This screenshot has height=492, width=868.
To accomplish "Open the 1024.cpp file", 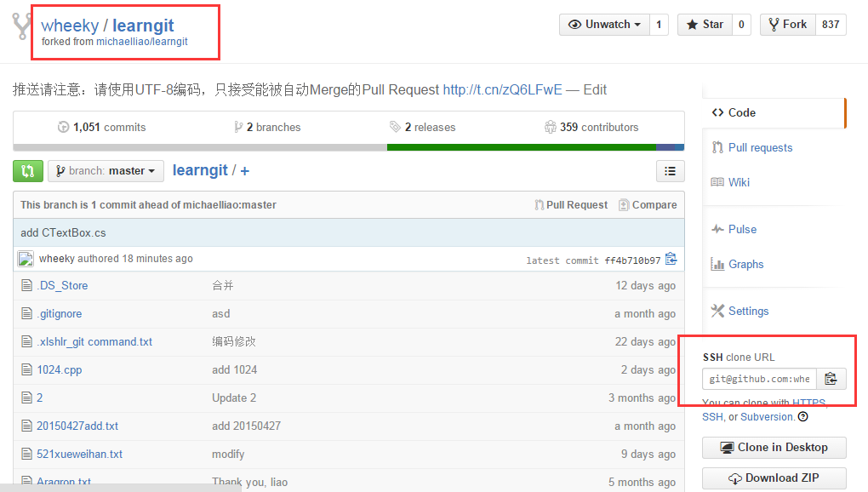I will tap(60, 369).
